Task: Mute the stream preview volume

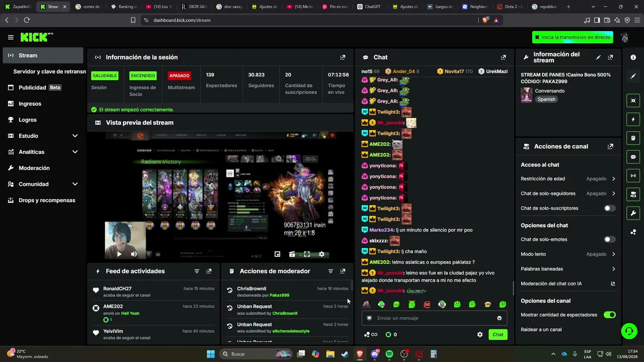Action: pyautogui.click(x=134, y=254)
